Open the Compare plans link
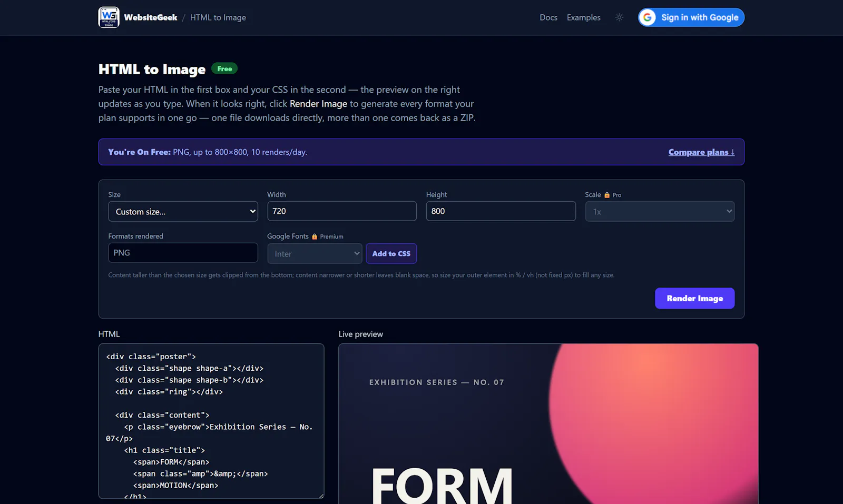Image resolution: width=843 pixels, height=504 pixels. (x=701, y=152)
